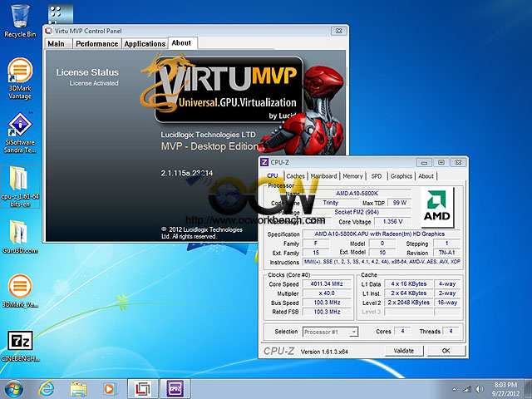This screenshot has height=399, width=532.
Task: Select the CPU tab in CPU-Z
Action: pyautogui.click(x=273, y=175)
